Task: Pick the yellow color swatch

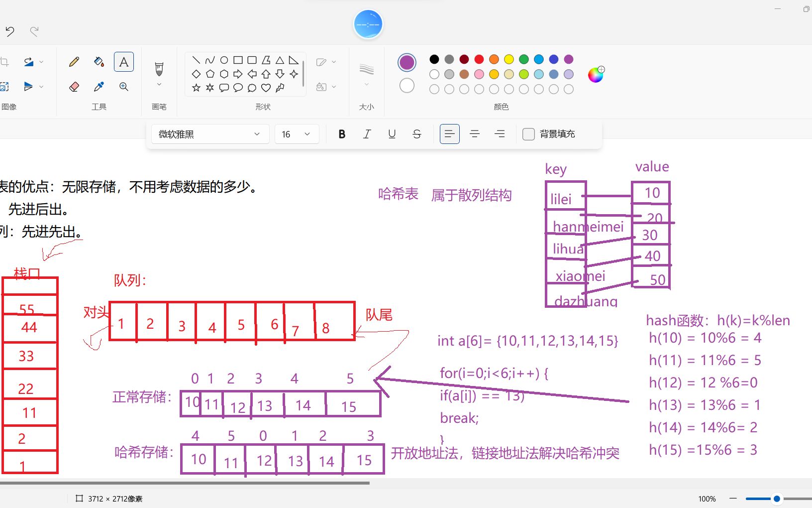Action: point(509,59)
